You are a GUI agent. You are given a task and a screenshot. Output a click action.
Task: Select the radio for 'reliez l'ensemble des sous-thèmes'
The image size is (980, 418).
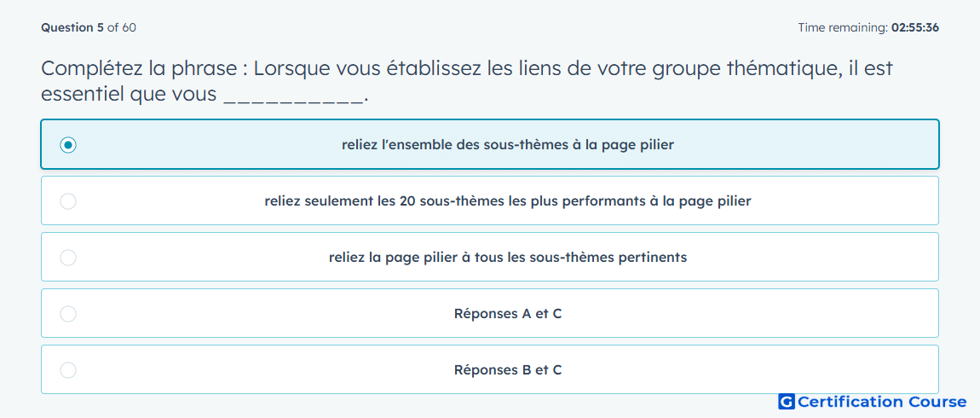tap(68, 145)
